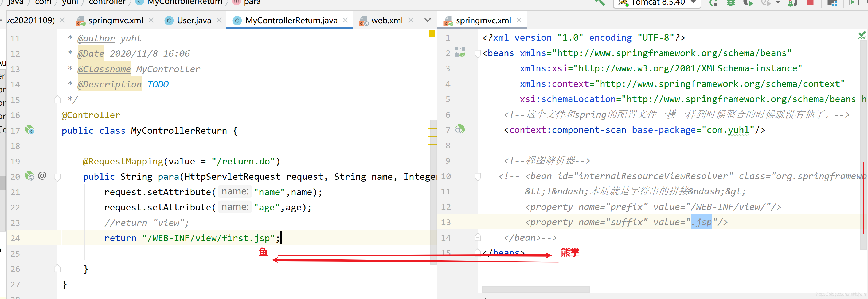Image resolution: width=868 pixels, height=299 pixels.
Task: Collapse the beans element fold on XML line 2
Action: (x=478, y=53)
